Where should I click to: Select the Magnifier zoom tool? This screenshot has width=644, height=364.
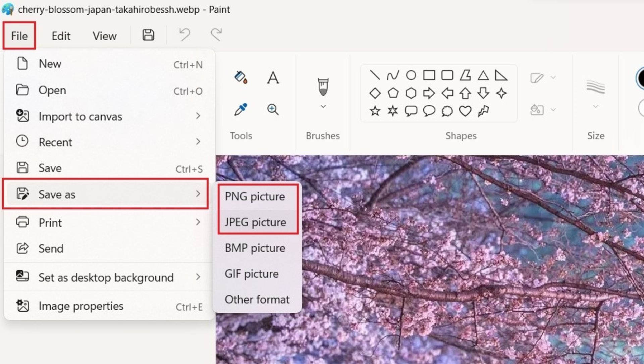tap(273, 109)
